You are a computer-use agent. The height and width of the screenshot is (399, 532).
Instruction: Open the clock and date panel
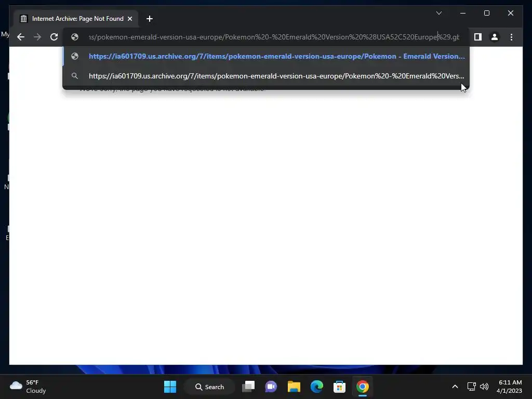pyautogui.click(x=509, y=387)
